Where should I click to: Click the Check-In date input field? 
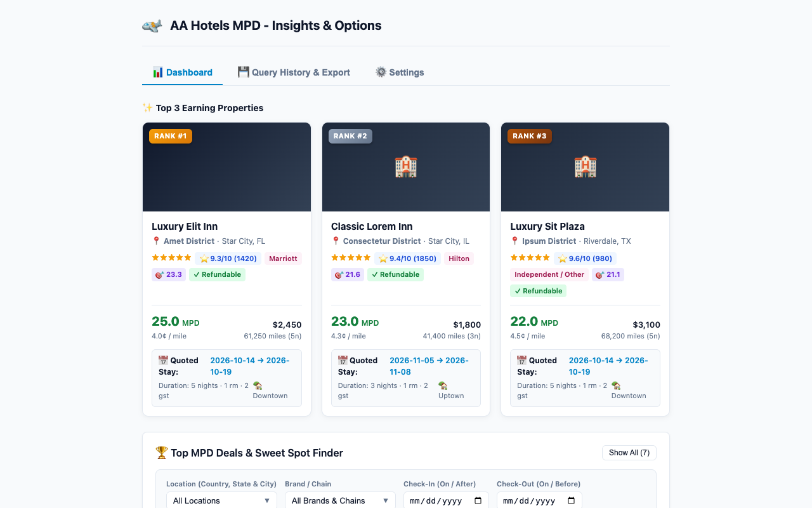tap(446, 500)
